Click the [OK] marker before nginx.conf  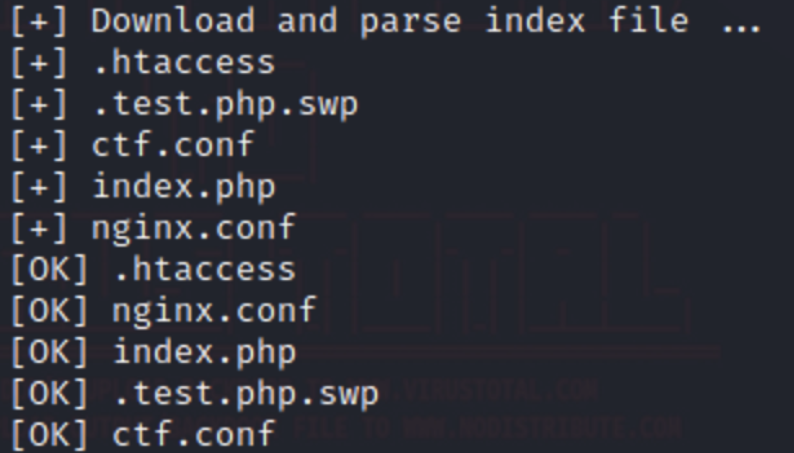pos(49,311)
